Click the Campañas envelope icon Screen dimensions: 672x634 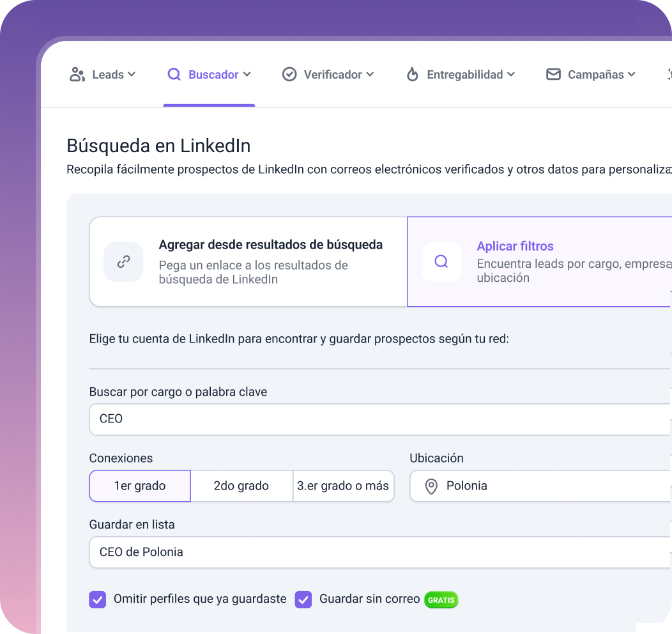tap(553, 75)
